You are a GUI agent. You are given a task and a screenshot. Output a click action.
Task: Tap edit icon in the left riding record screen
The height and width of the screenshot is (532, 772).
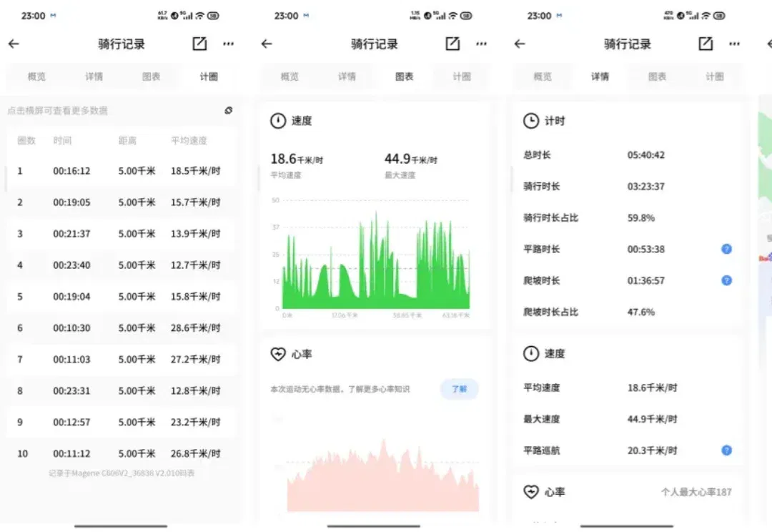(199, 44)
